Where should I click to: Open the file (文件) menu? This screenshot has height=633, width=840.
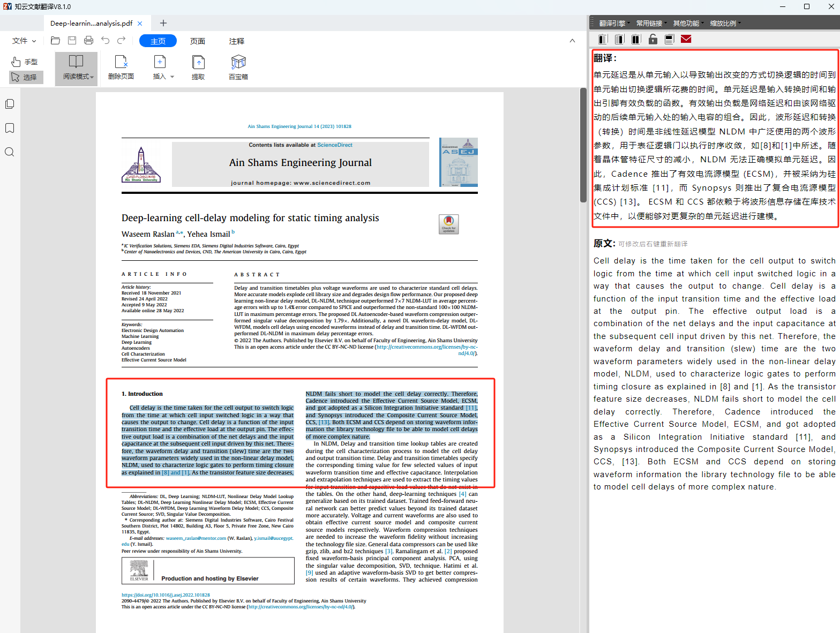point(24,41)
